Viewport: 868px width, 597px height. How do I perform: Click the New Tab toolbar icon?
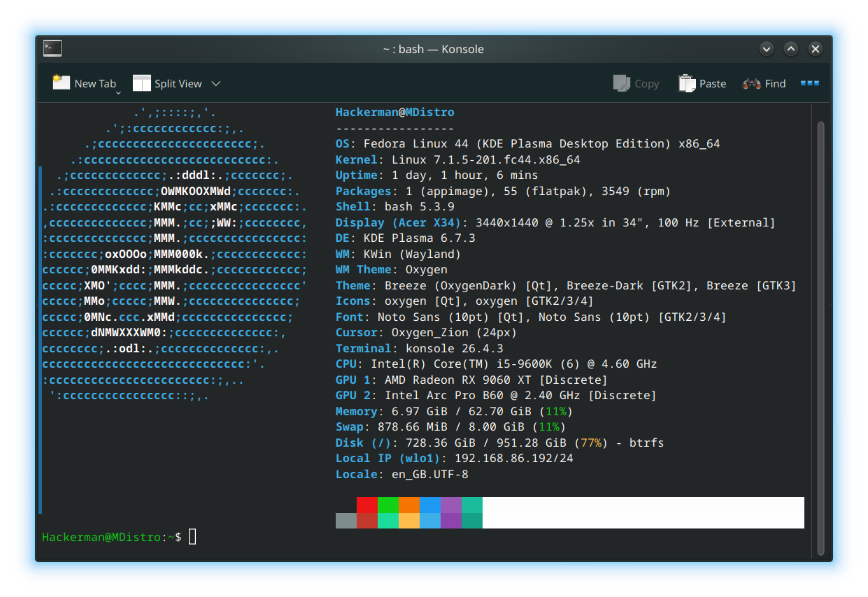click(x=62, y=82)
